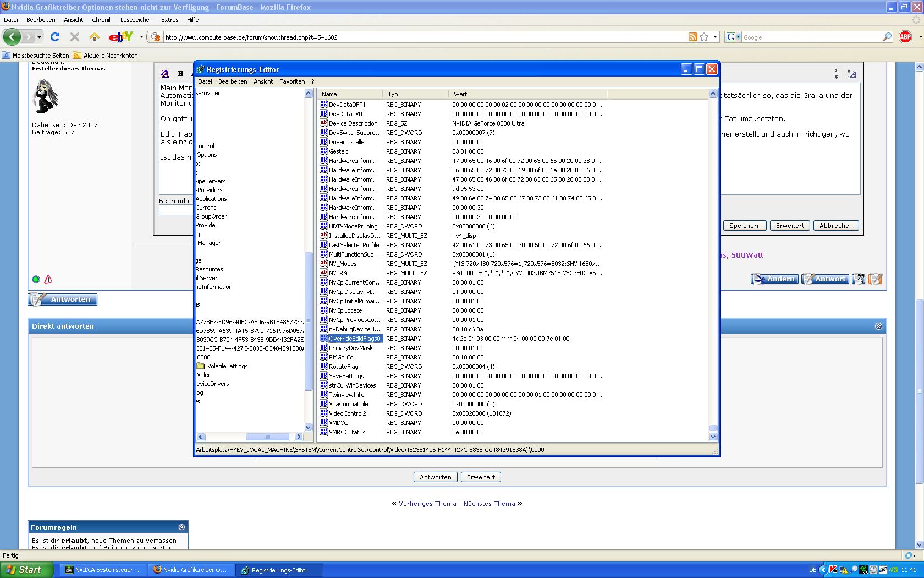924x578 pixels.
Task: Click values pane scroll down arrow
Action: point(713,437)
